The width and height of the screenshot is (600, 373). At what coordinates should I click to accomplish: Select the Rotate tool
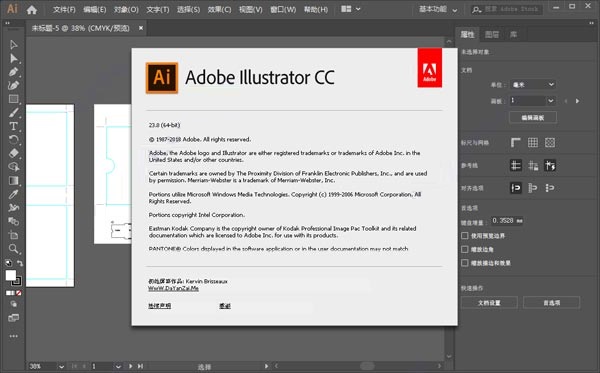[13, 140]
